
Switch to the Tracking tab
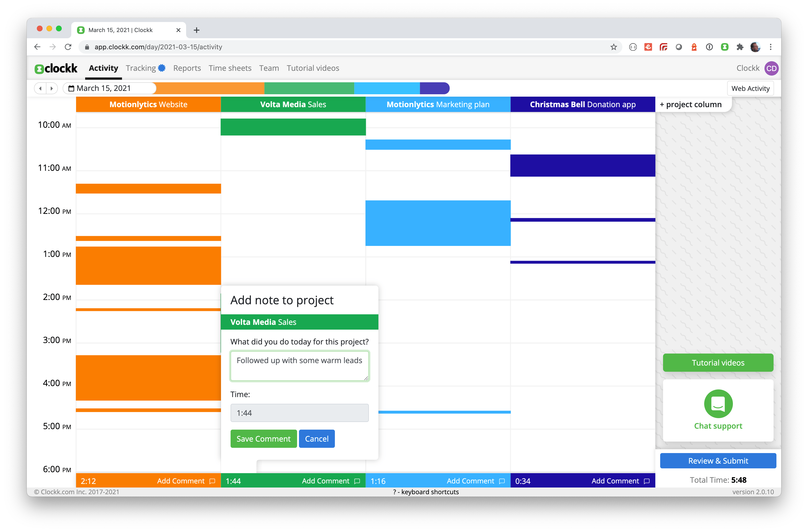click(141, 68)
